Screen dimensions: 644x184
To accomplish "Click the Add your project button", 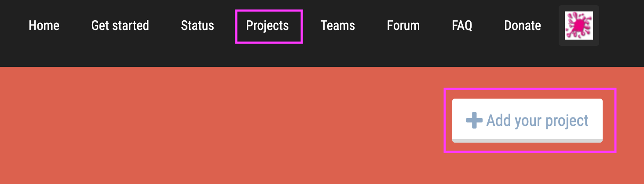I will 527,120.
